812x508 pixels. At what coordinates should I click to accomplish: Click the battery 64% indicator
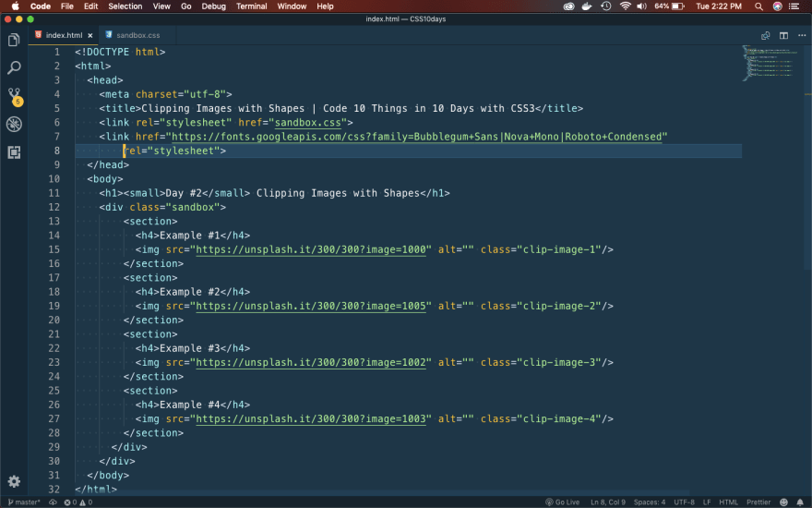click(669, 6)
